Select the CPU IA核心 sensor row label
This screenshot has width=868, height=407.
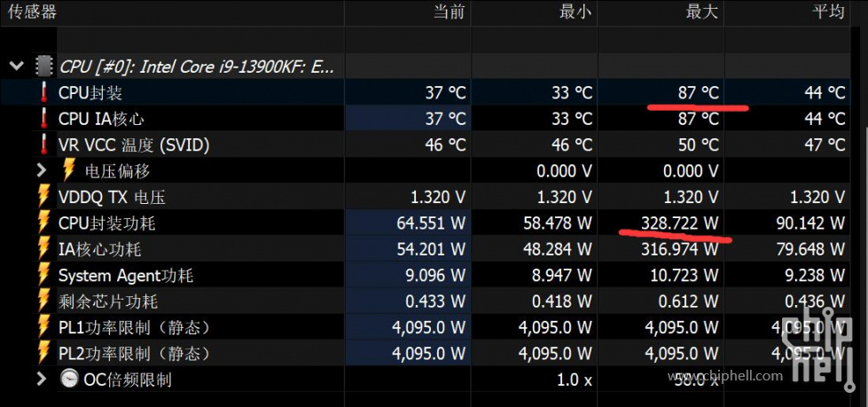click(102, 119)
